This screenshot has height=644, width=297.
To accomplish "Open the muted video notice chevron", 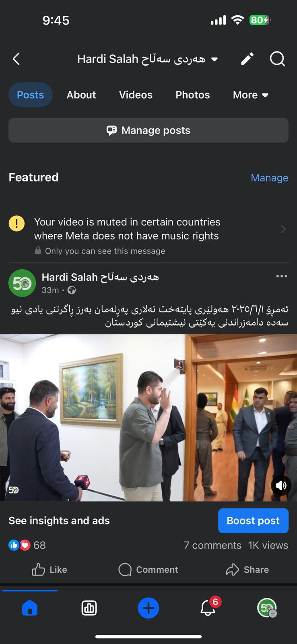I will pos(283,229).
